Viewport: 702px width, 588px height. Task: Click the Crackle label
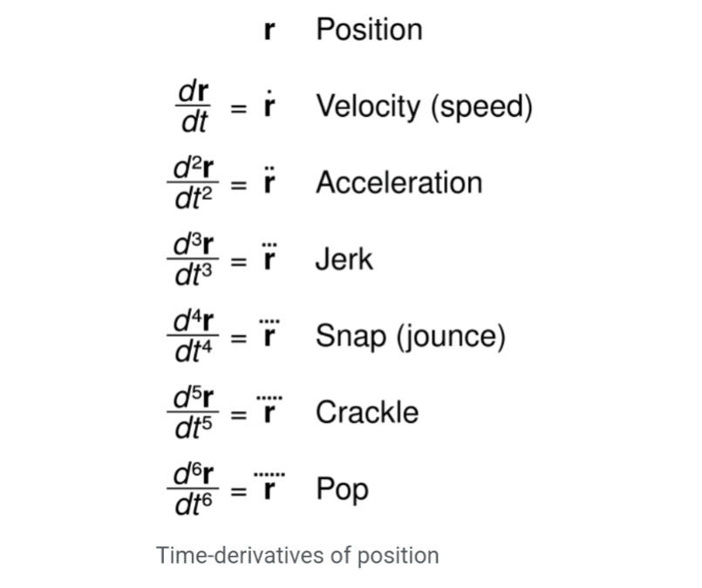point(367,413)
